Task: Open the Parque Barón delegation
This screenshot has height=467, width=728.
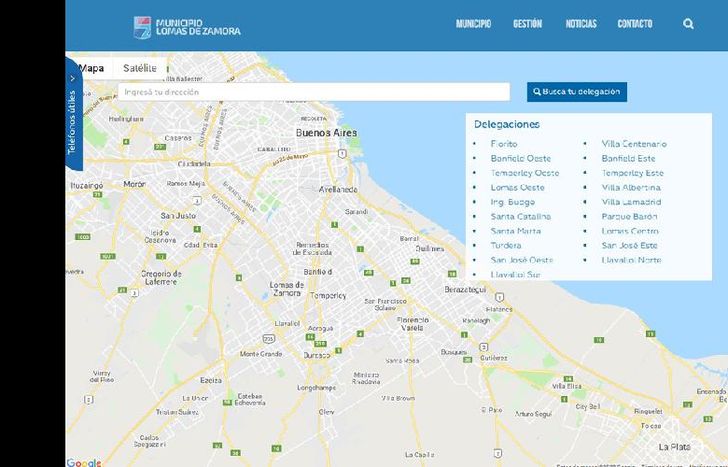Action: (629, 216)
